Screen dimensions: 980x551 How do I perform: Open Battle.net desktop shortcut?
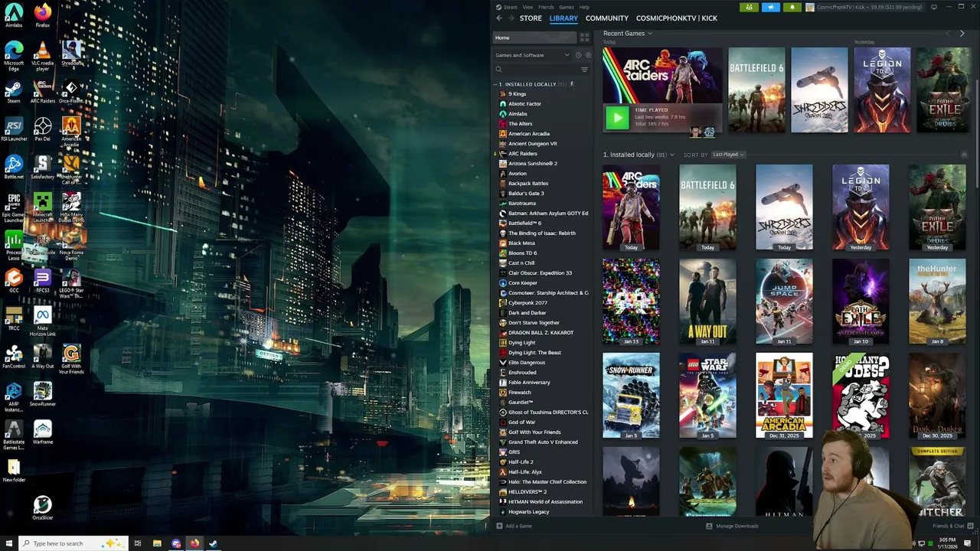point(14,167)
